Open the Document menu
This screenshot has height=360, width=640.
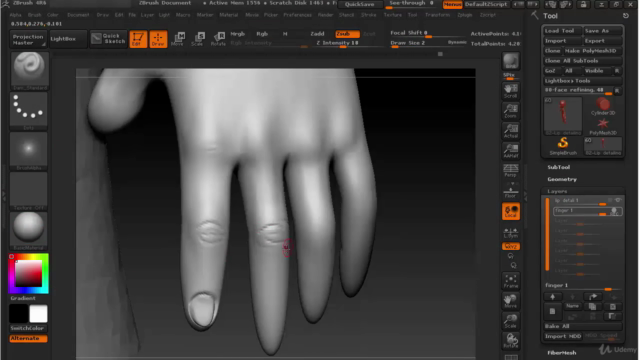[78, 15]
